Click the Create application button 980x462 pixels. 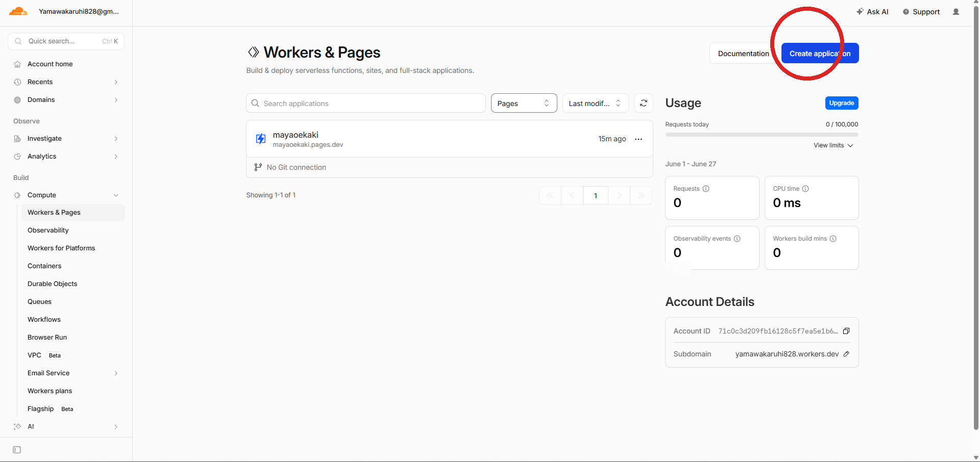click(x=820, y=54)
